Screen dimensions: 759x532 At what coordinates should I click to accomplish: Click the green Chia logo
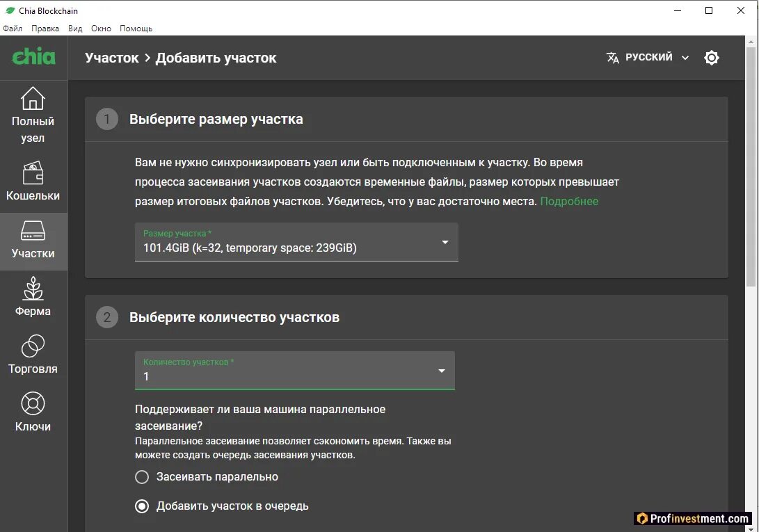33,57
